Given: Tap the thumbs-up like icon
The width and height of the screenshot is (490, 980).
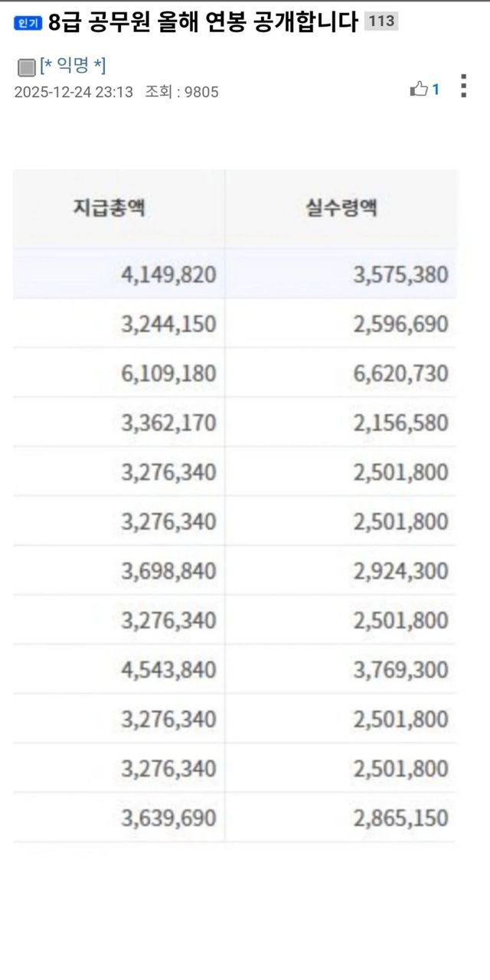Looking at the screenshot, I should [x=419, y=89].
